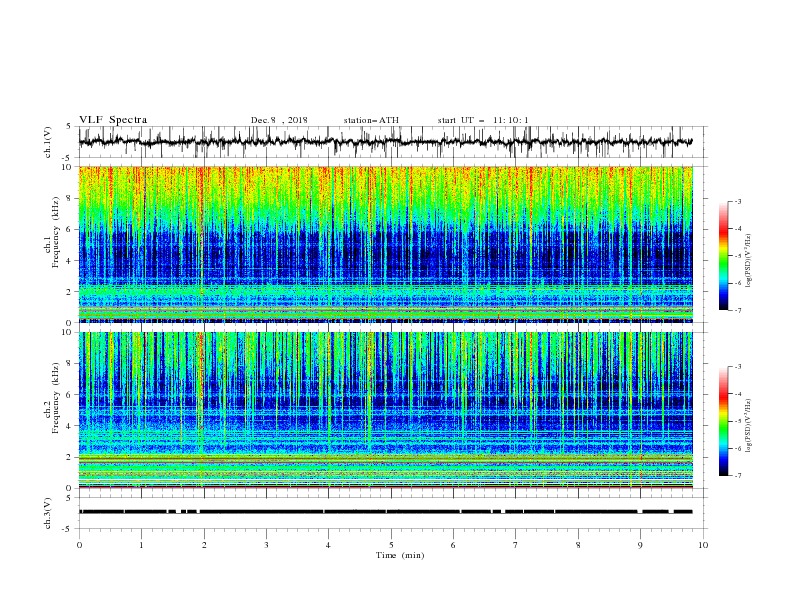This screenshot has width=792, height=612.
Task: Click the "station=ATH" header text
Action: [x=371, y=120]
